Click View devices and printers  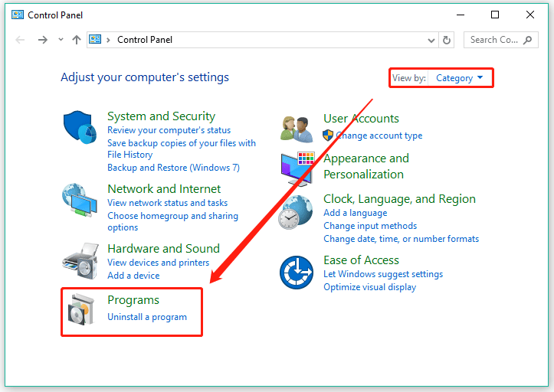point(159,263)
